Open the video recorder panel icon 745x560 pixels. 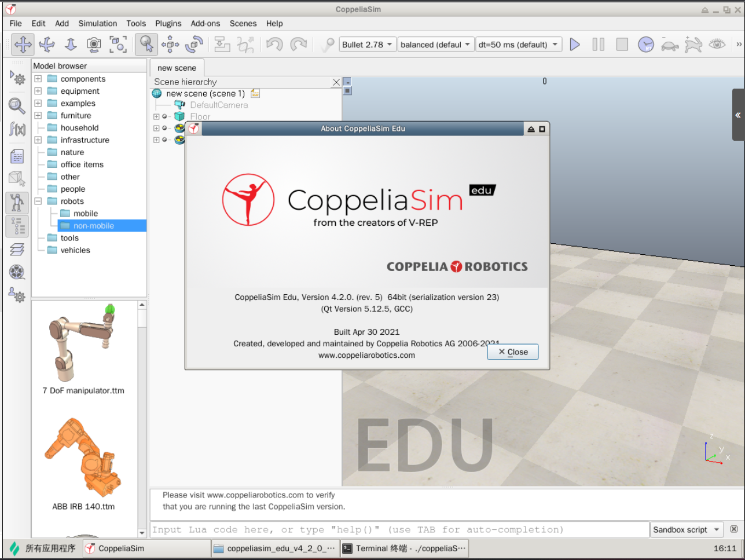17,272
